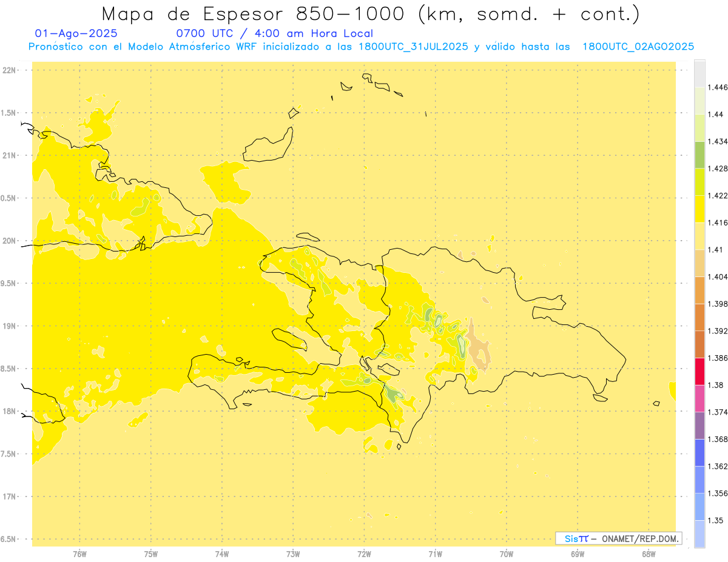Pick the bright yellow swatch between 1.416 and 1.422
Viewport: 728px width, 562px height.
click(x=699, y=209)
